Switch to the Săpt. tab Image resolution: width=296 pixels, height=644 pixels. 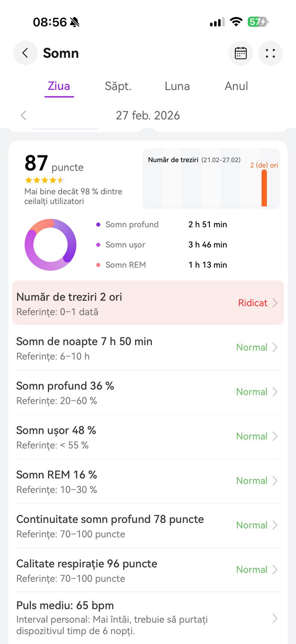[x=118, y=86]
